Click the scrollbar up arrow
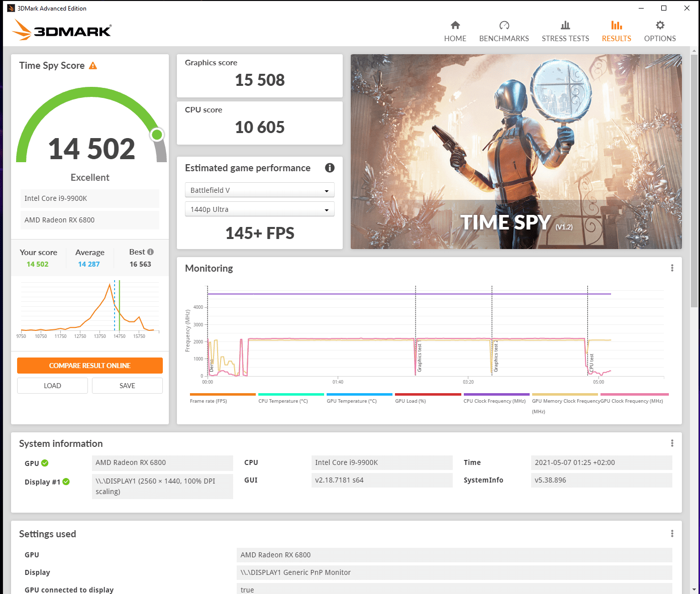Screen dimensions: 700x594 point(694,51)
